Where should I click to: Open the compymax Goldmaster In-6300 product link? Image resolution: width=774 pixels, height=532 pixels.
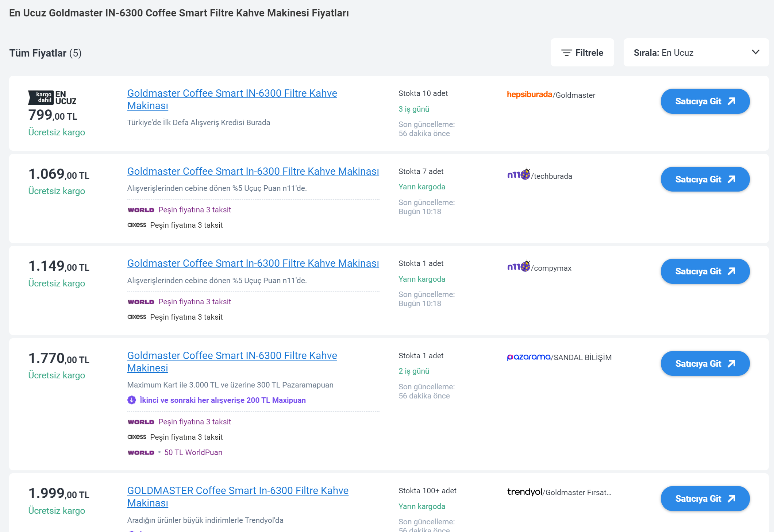(x=253, y=263)
